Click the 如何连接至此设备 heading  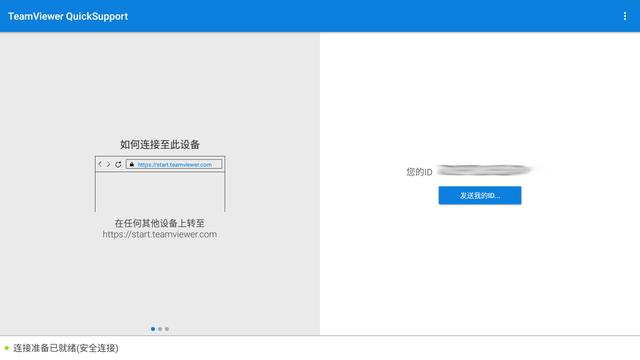click(160, 144)
